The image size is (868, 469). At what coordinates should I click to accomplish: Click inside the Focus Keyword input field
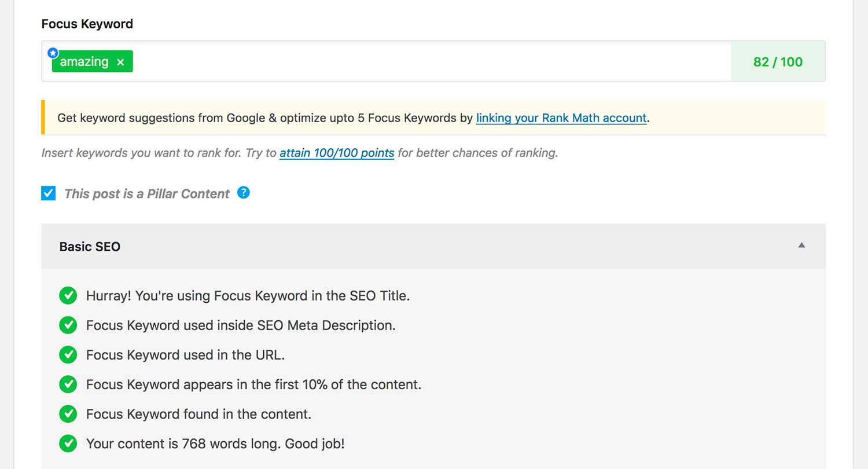[431, 61]
